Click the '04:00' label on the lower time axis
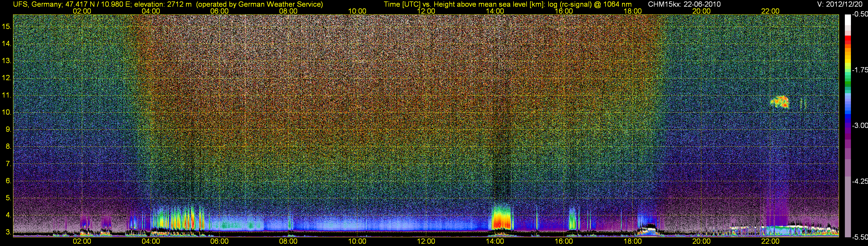868x246 pixels. pyautogui.click(x=151, y=242)
